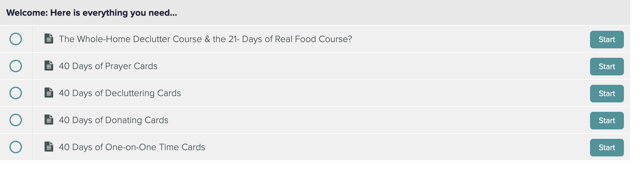
Task: Toggle completion circle for Donating Cards
Action: pyautogui.click(x=16, y=120)
